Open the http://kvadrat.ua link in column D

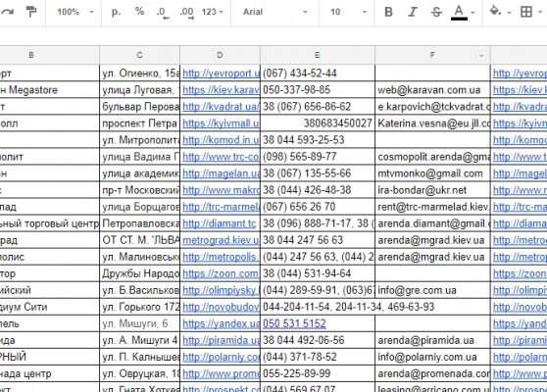(x=222, y=107)
